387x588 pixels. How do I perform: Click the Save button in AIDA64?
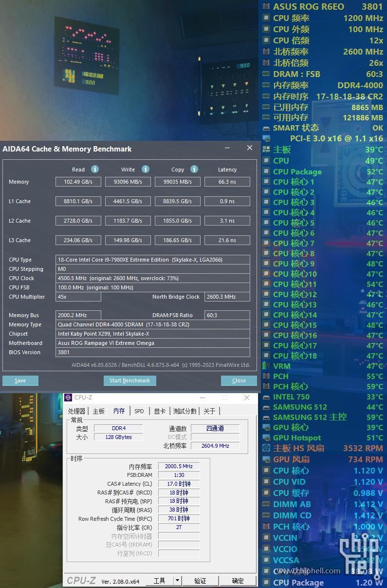(20, 380)
